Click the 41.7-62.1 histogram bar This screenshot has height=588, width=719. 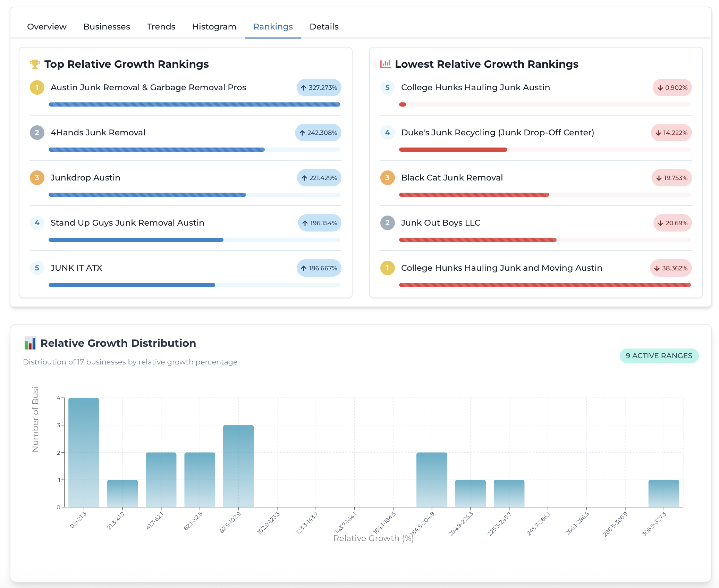click(x=161, y=480)
